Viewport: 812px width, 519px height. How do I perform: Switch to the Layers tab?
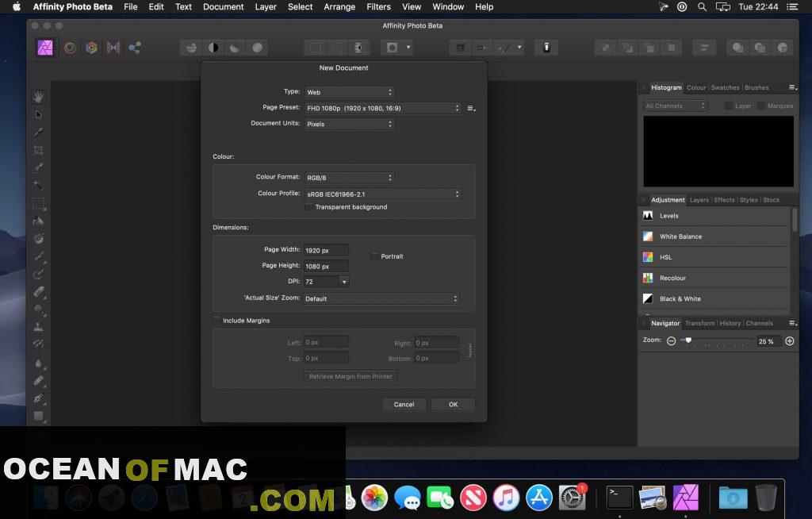pyautogui.click(x=699, y=200)
